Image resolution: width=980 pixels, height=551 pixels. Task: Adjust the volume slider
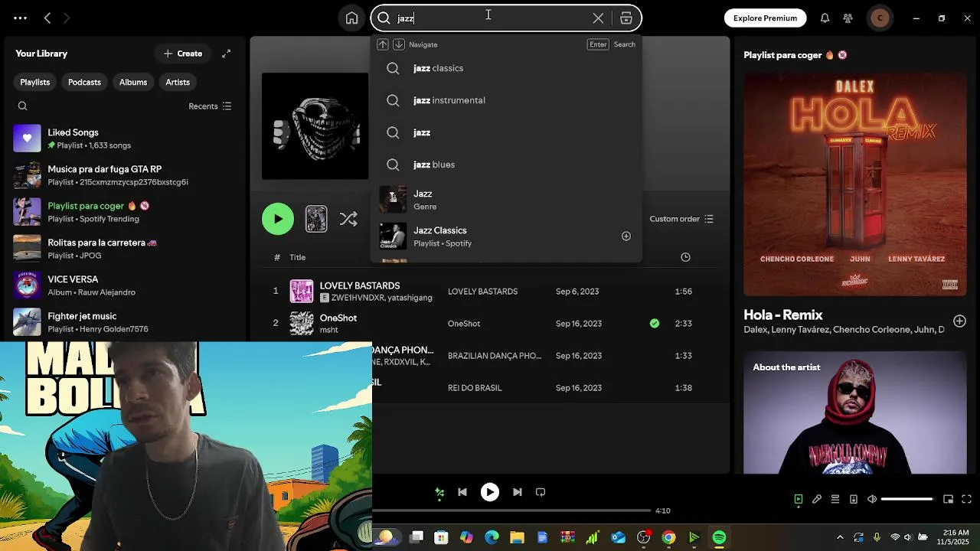(x=908, y=499)
